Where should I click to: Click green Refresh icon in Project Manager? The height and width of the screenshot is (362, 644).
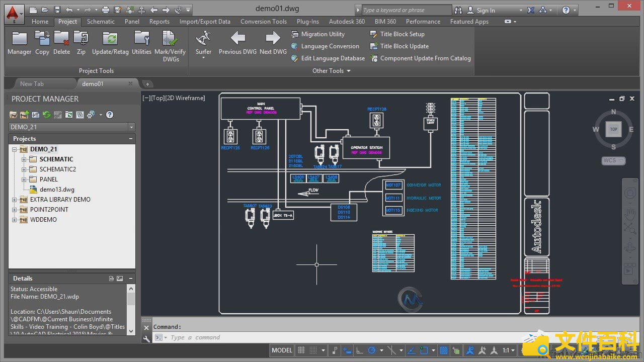click(47, 115)
